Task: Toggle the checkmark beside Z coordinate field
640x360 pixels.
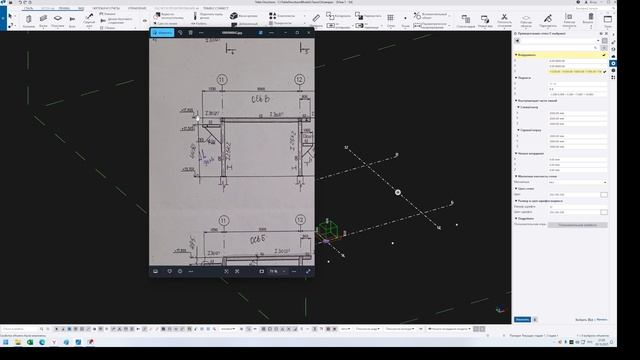Action: click(604, 71)
